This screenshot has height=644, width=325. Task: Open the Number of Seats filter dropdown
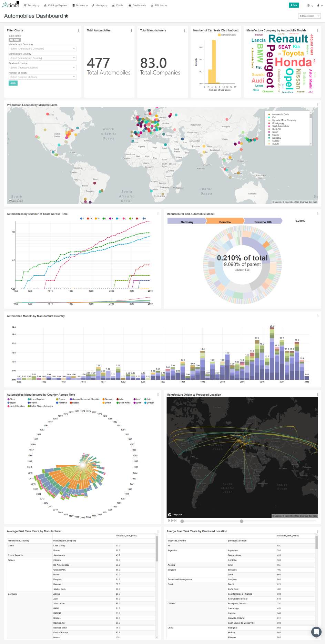(42, 77)
